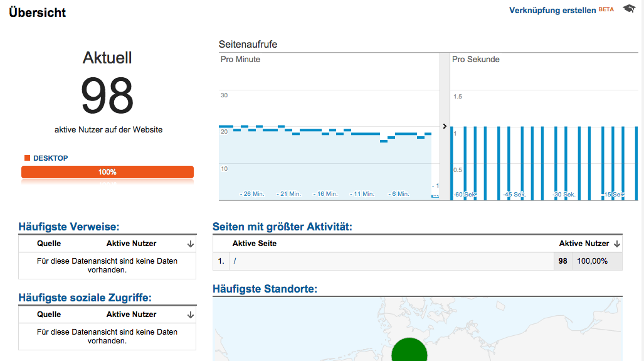
Task: Click the Aktuell heading
Action: click(107, 58)
